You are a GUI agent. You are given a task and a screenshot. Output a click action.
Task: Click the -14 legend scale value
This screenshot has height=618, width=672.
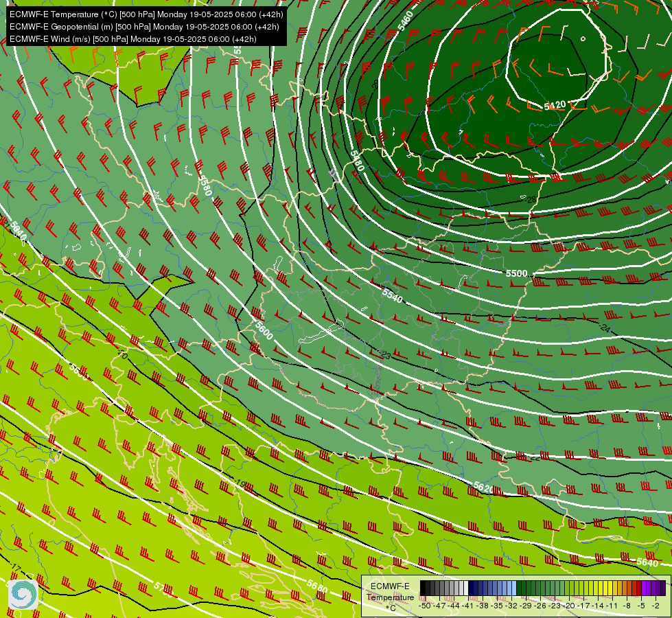pos(598,606)
